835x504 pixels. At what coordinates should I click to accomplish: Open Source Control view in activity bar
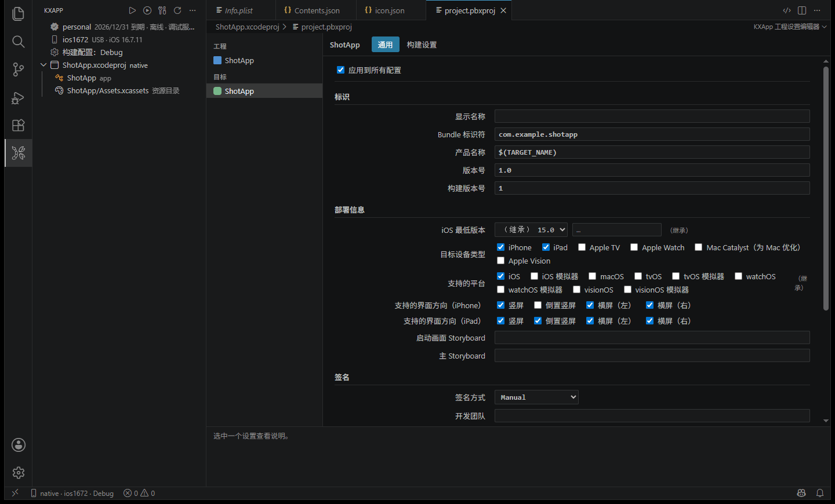pyautogui.click(x=18, y=70)
